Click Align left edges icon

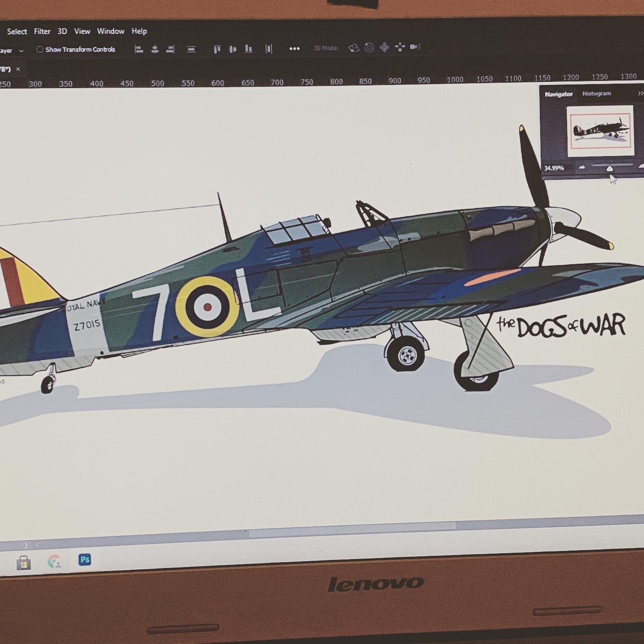(x=139, y=49)
